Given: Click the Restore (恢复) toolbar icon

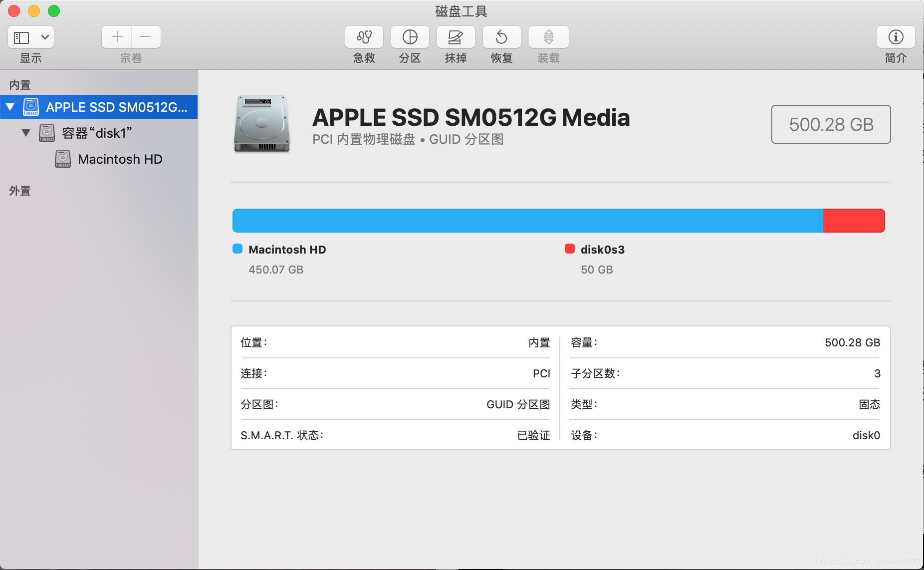Looking at the screenshot, I should (502, 37).
